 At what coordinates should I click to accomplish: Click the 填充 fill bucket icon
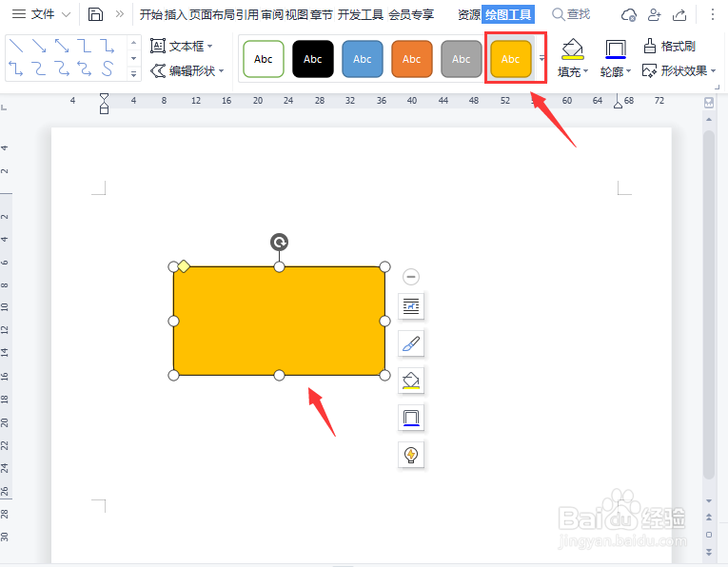click(573, 49)
